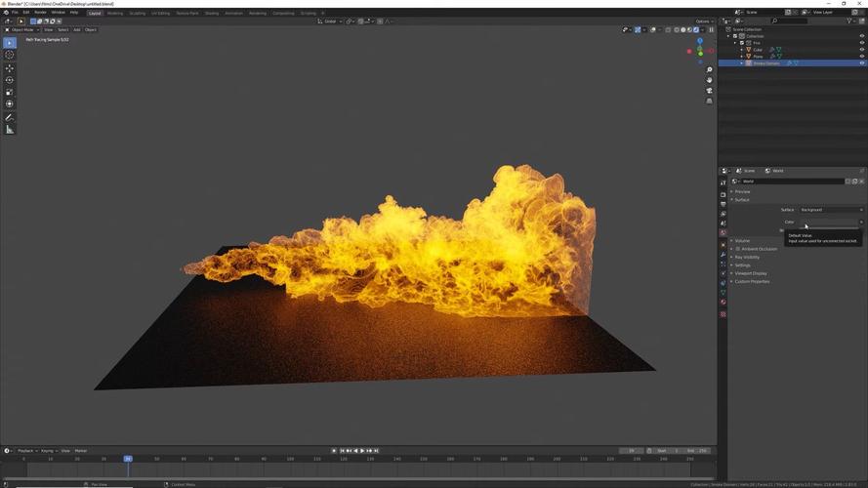Image resolution: width=868 pixels, height=488 pixels.
Task: Switch to the Modeling workspace tab
Action: point(115,13)
